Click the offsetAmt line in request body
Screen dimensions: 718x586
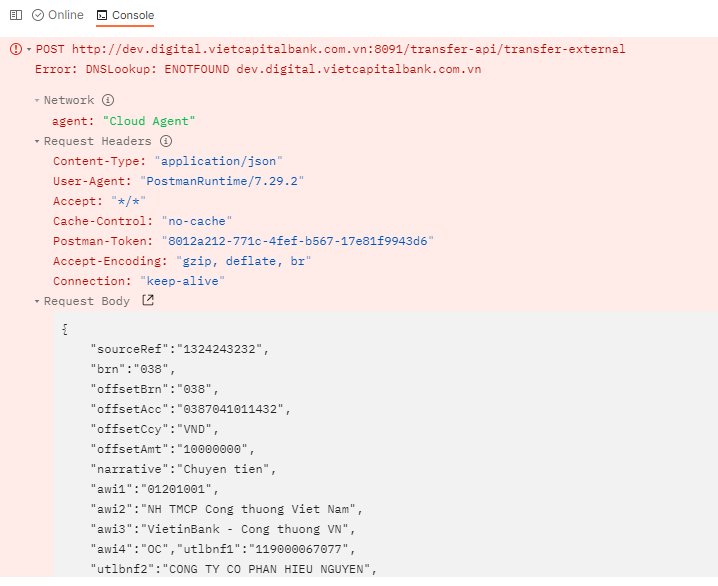tap(172, 449)
